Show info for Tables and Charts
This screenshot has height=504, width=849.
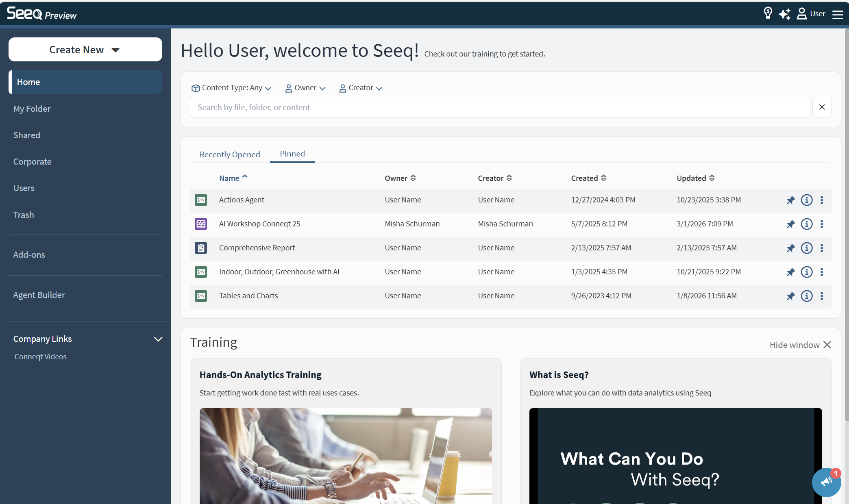tap(807, 296)
